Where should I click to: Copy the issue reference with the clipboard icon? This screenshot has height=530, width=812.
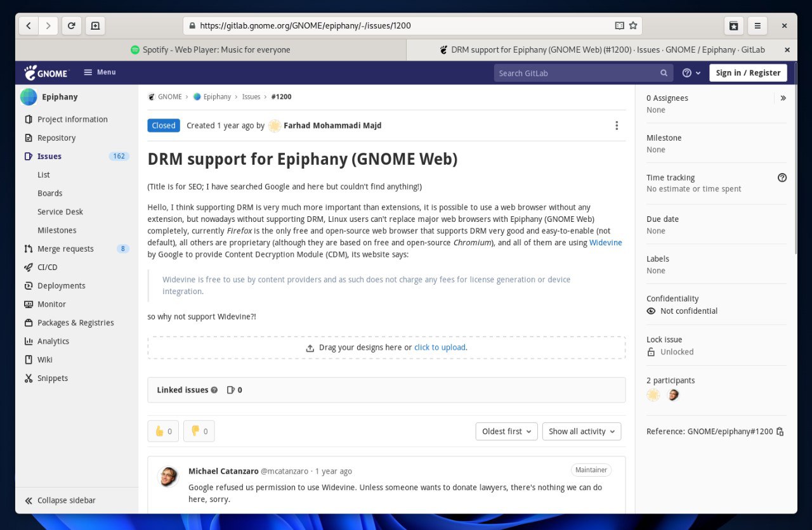click(x=780, y=432)
